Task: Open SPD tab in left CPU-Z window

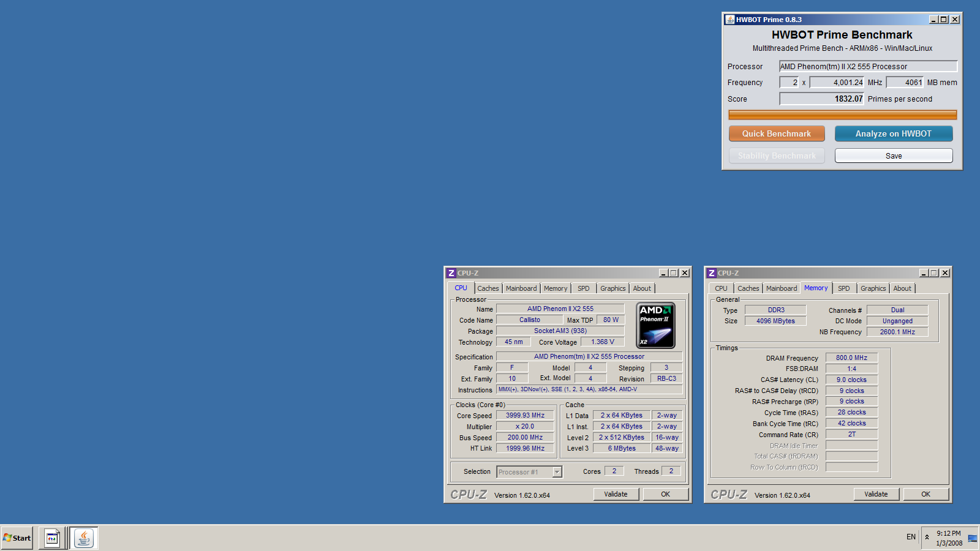Action: click(584, 288)
